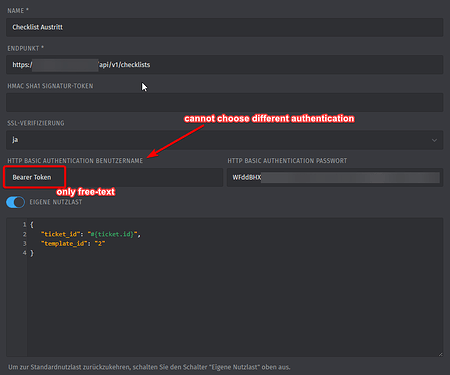The height and width of the screenshot is (375, 450).
Task: Toggle the Eigene Nutzlast switch off
Action: click(15, 202)
